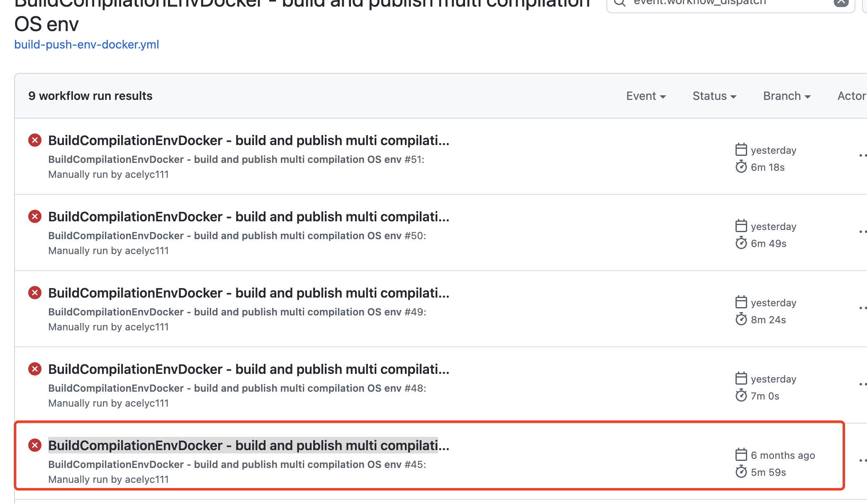Clear the event:workflow_dispatch search filter

point(841,2)
